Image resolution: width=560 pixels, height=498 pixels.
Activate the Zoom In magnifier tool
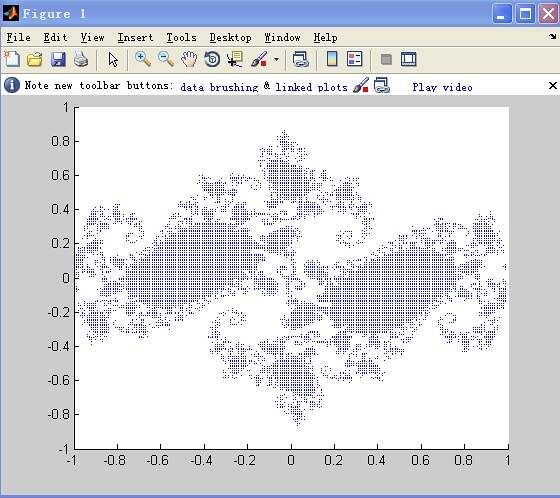pos(142,59)
